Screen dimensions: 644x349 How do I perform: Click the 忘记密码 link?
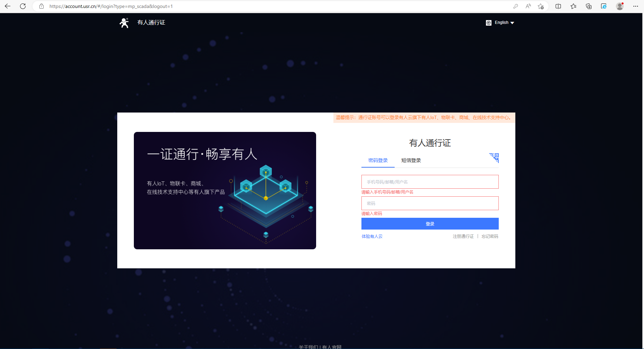(490, 236)
